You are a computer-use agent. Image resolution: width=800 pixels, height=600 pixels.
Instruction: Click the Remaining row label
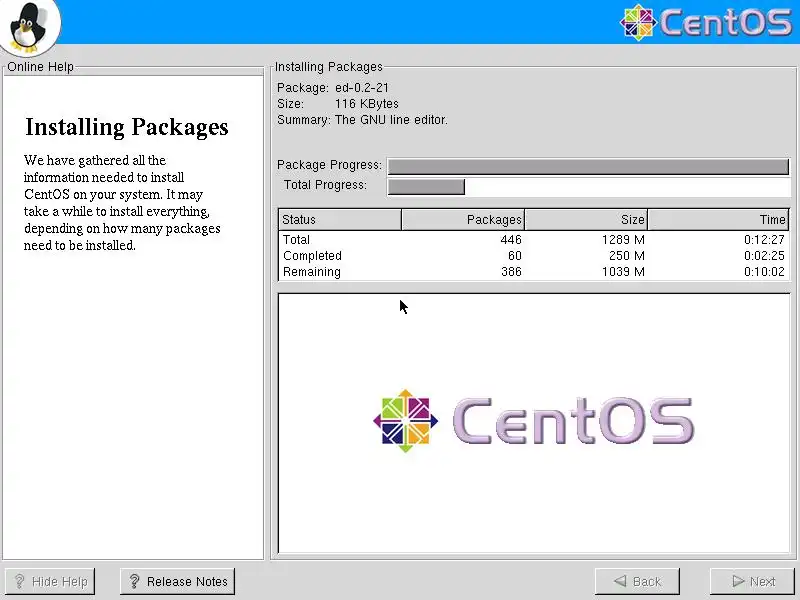[312, 272]
